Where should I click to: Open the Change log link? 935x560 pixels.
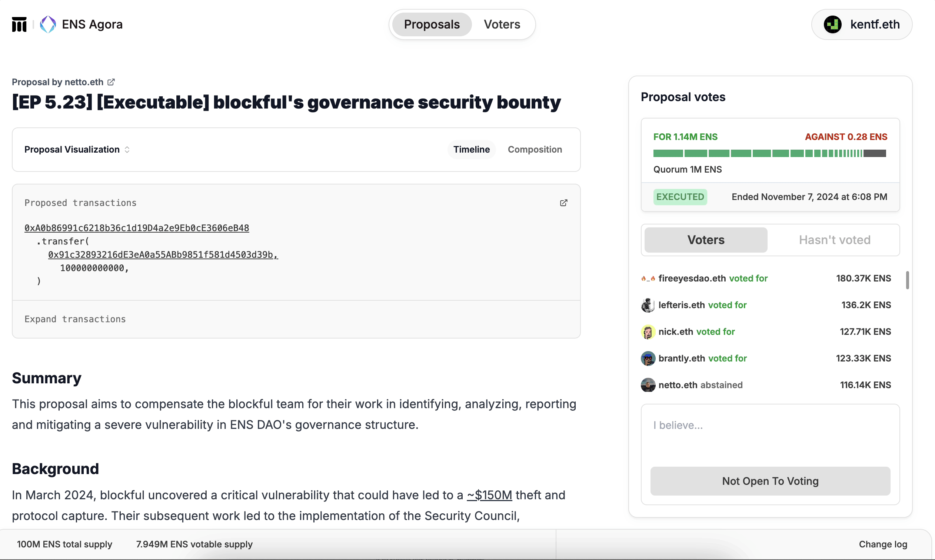tap(883, 544)
